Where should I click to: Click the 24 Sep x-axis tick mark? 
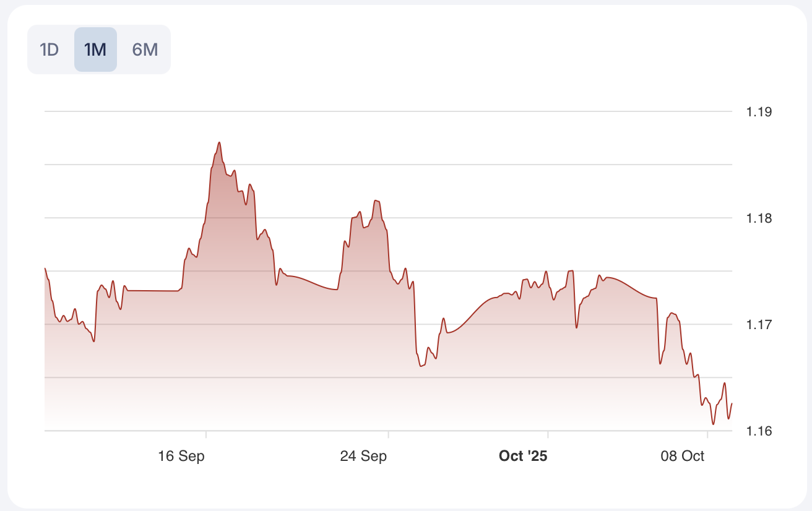(388, 434)
